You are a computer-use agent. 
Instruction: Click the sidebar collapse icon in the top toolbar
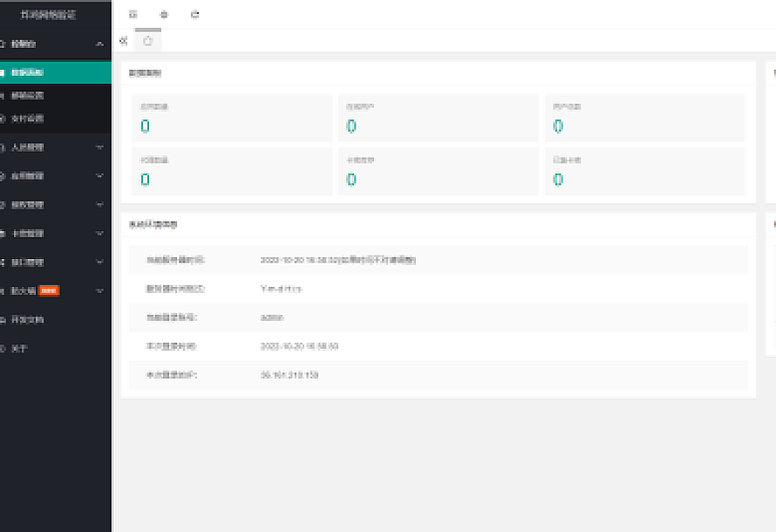coord(133,15)
